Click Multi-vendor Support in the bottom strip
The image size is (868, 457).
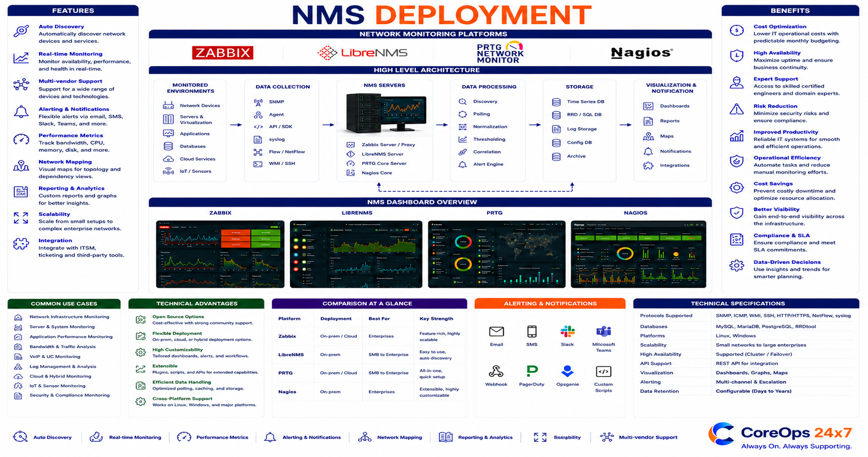[x=639, y=437]
